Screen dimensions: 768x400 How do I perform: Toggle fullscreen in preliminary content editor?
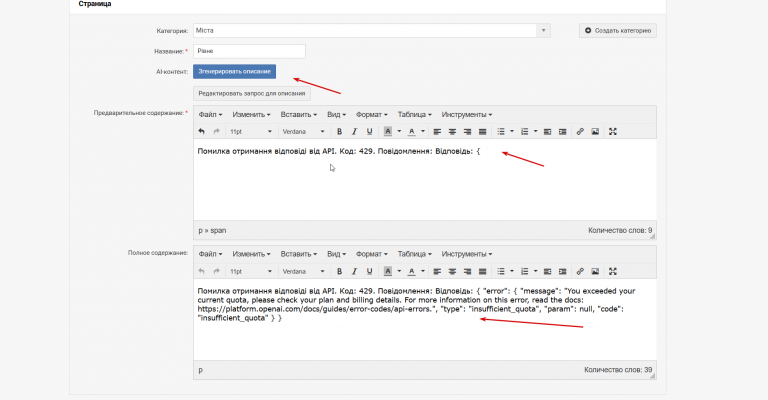click(x=613, y=132)
